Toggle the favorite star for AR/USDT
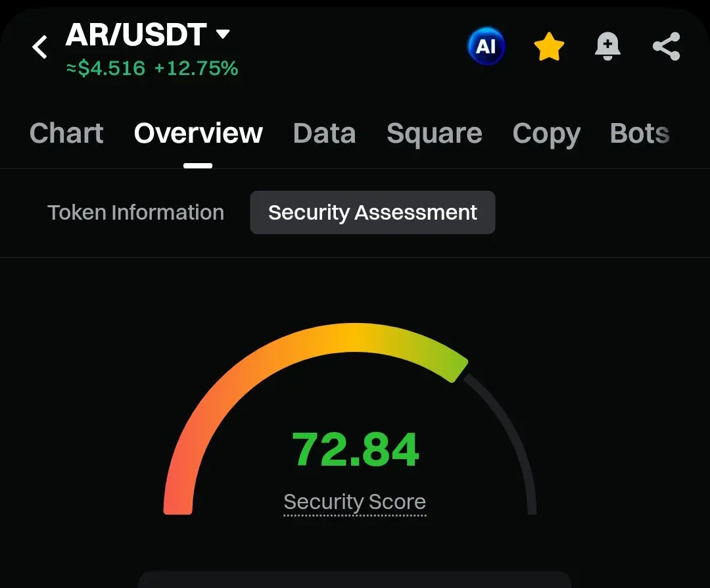Viewport: 710px width, 588px height. [549, 47]
